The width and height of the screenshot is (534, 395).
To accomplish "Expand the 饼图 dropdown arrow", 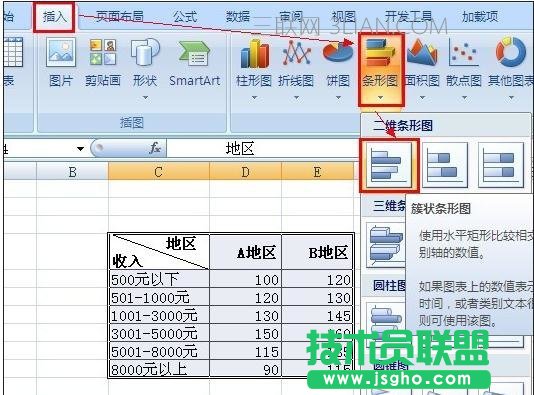I will click(x=338, y=98).
